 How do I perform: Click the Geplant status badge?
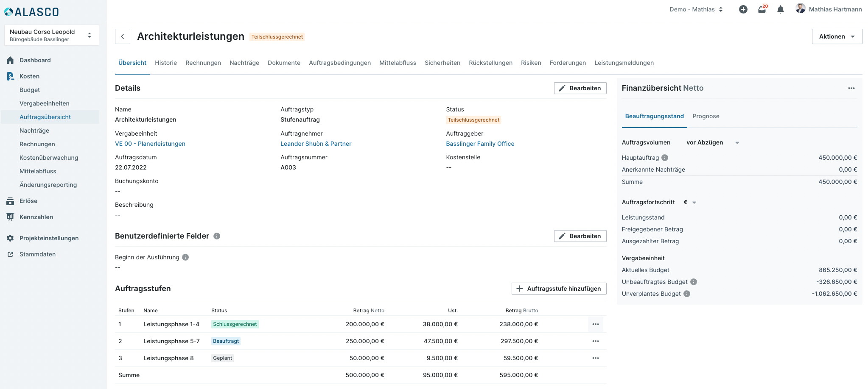(x=223, y=358)
